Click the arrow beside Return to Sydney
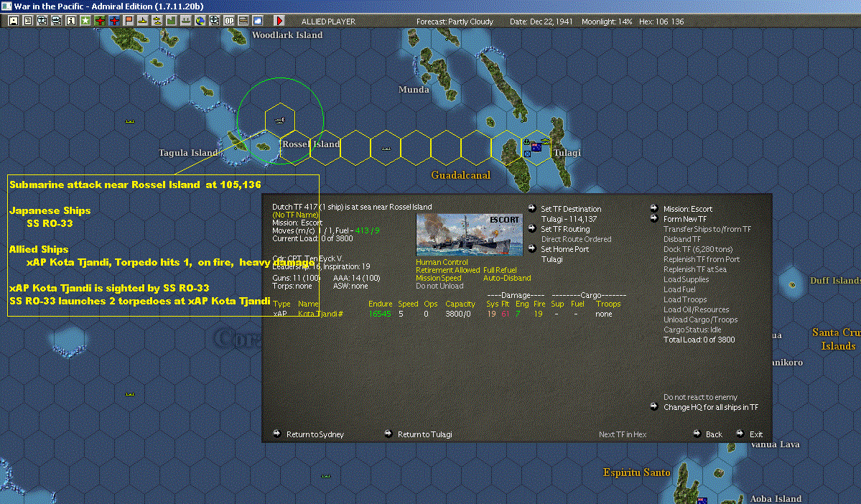 tap(277, 434)
